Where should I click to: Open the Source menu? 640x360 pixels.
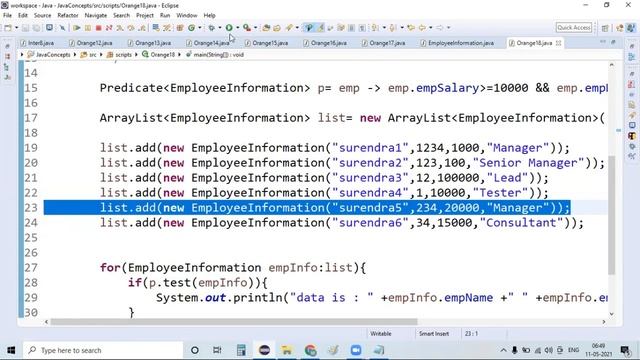42,15
